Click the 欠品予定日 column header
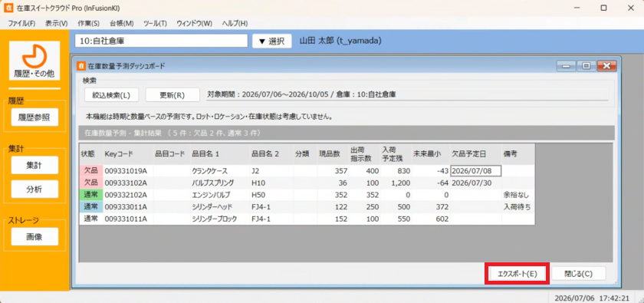Viewport: 644px width, 303px height. click(475, 154)
